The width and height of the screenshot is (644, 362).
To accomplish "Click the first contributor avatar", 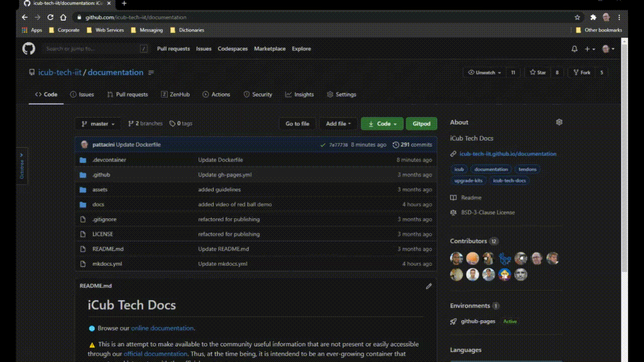I will [x=456, y=258].
